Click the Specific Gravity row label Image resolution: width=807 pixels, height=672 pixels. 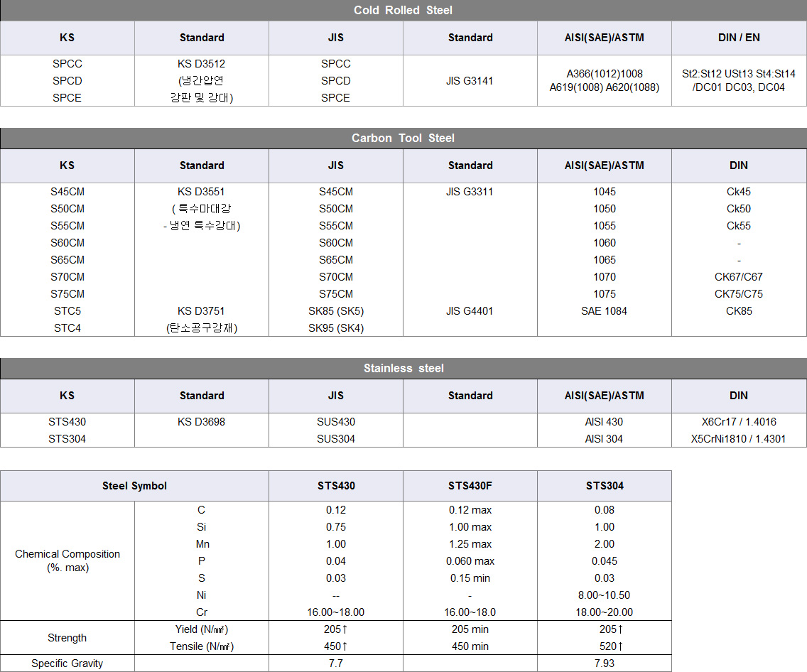pos(67,663)
